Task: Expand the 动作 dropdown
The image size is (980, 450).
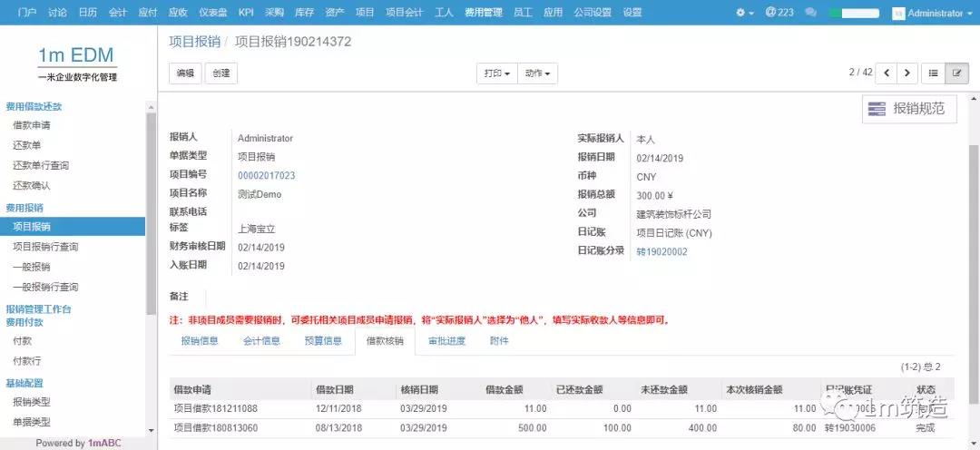Action: [537, 73]
